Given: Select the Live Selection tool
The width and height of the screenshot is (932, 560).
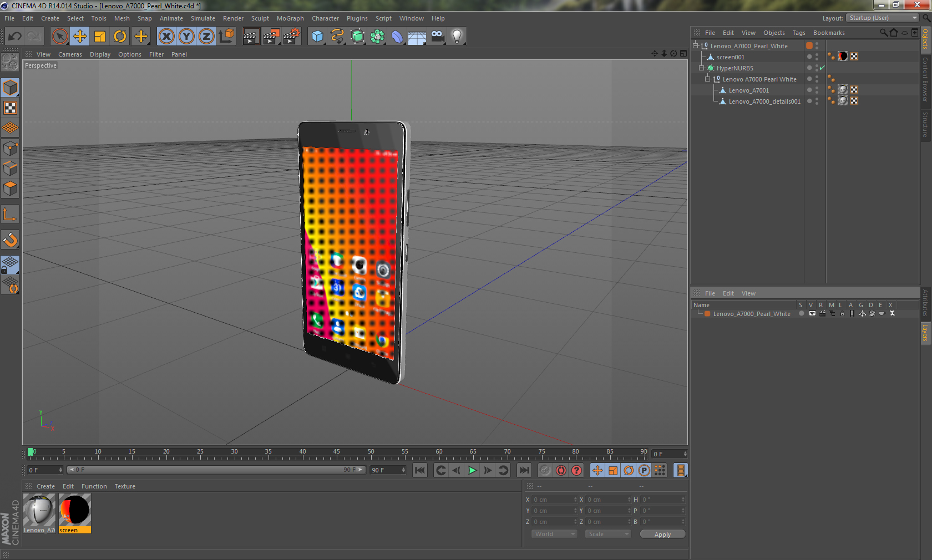Looking at the screenshot, I should (x=59, y=37).
